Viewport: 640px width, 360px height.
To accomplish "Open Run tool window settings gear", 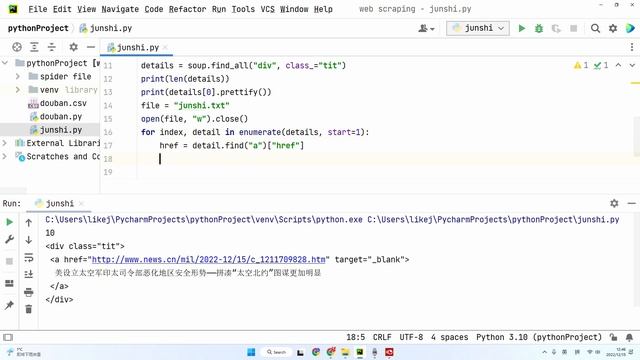I will [x=614, y=203].
